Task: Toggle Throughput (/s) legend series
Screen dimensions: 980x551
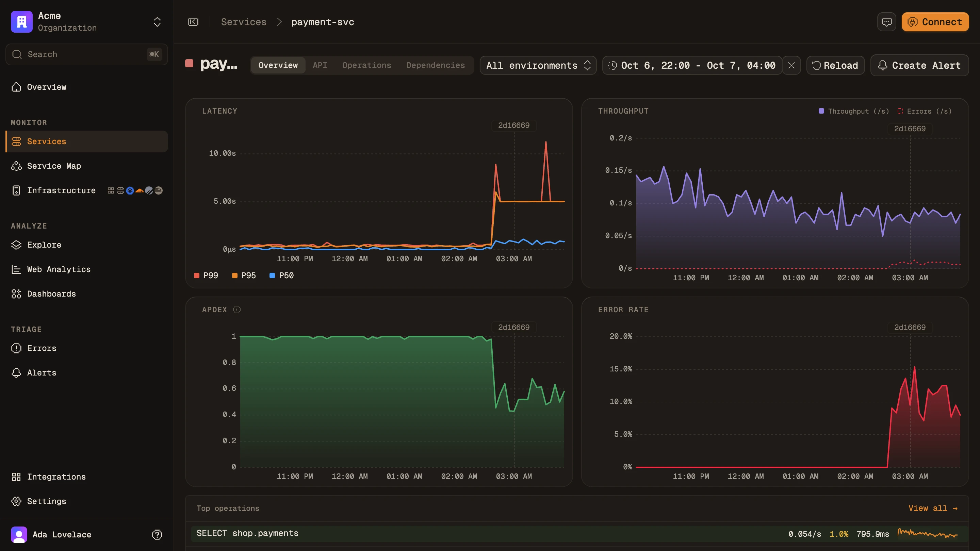Action: tap(854, 112)
